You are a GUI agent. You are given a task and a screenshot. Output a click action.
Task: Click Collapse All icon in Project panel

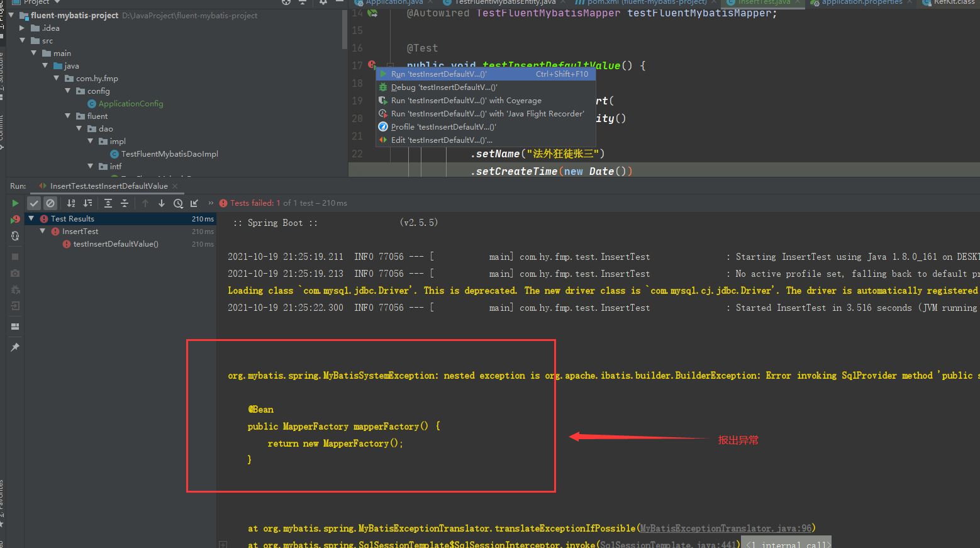point(303,3)
